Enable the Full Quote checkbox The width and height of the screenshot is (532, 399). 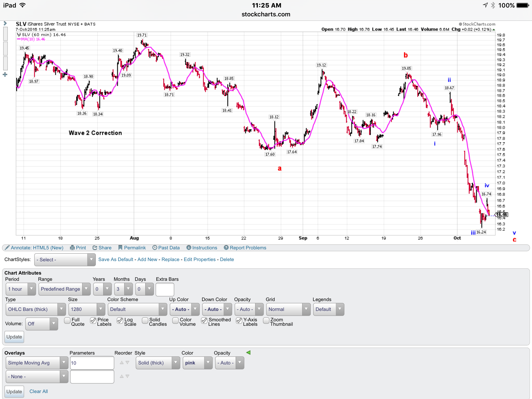click(67, 320)
